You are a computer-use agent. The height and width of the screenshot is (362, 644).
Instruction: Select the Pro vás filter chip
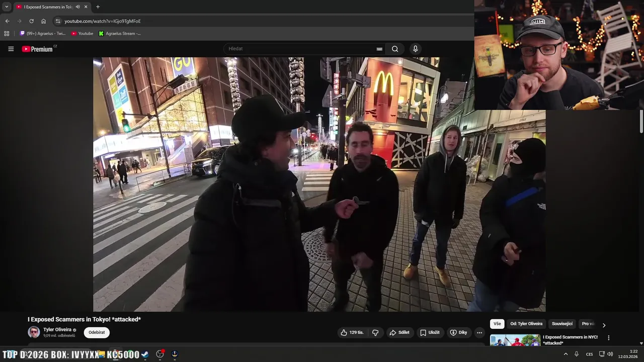[588, 324]
